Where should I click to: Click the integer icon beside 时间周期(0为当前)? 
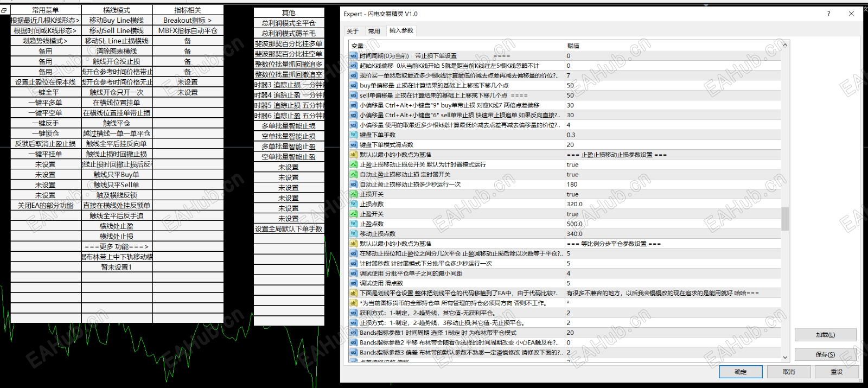[x=353, y=56]
